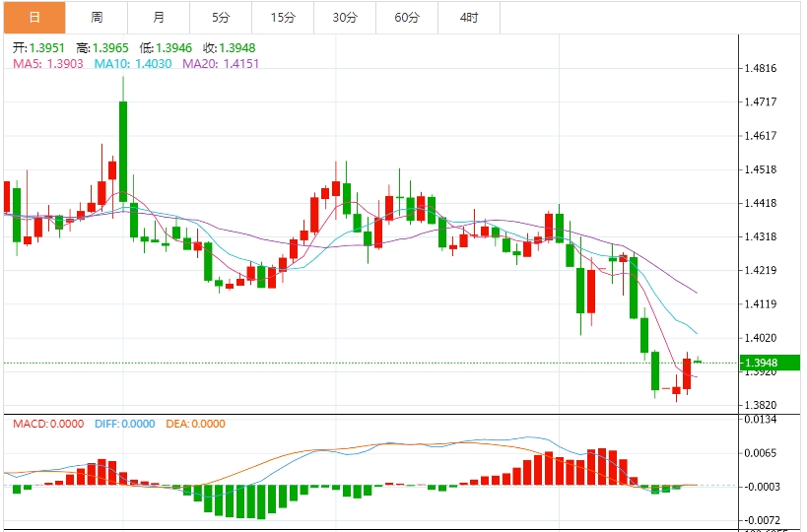Viewport: 807px width, 532px height.
Task: Click the low price 1.3946 value
Action: 174,48
